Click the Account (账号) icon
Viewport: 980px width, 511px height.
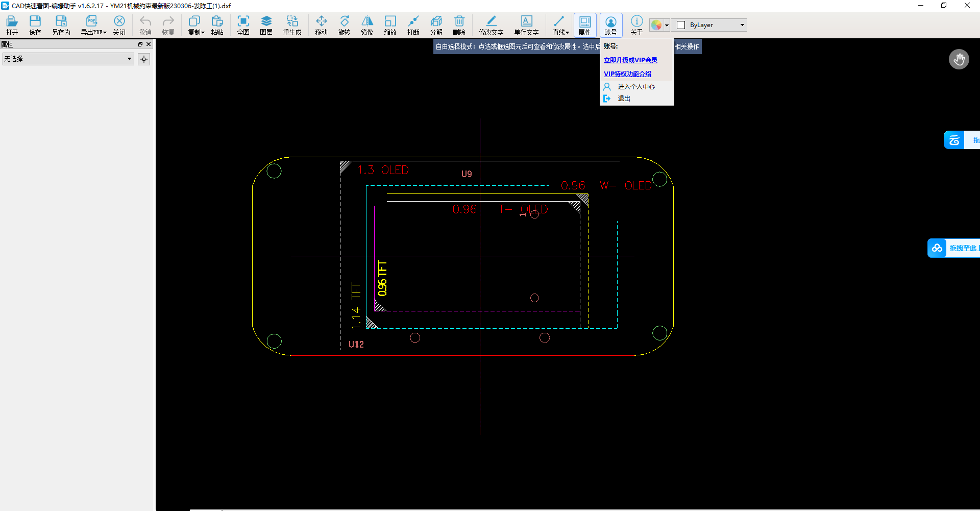tap(610, 25)
